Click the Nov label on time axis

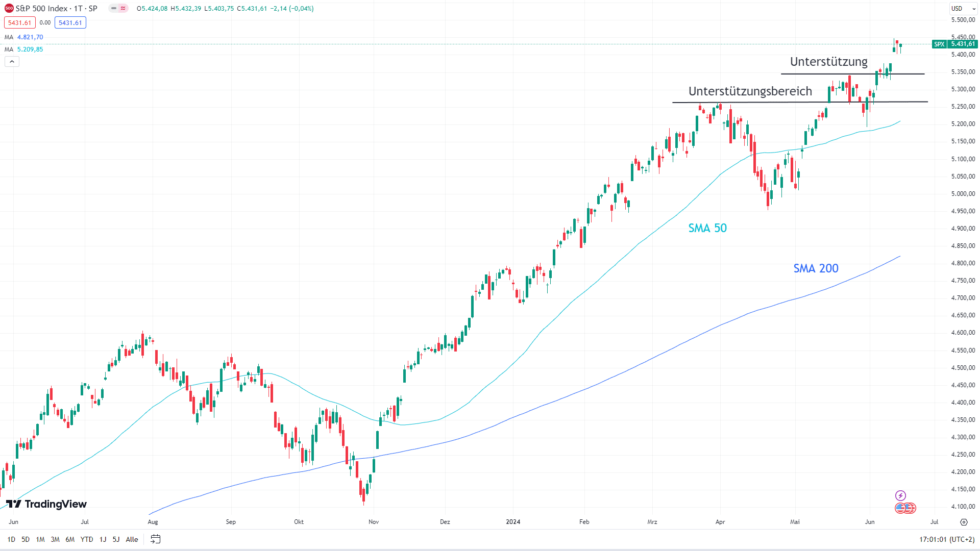(x=374, y=522)
